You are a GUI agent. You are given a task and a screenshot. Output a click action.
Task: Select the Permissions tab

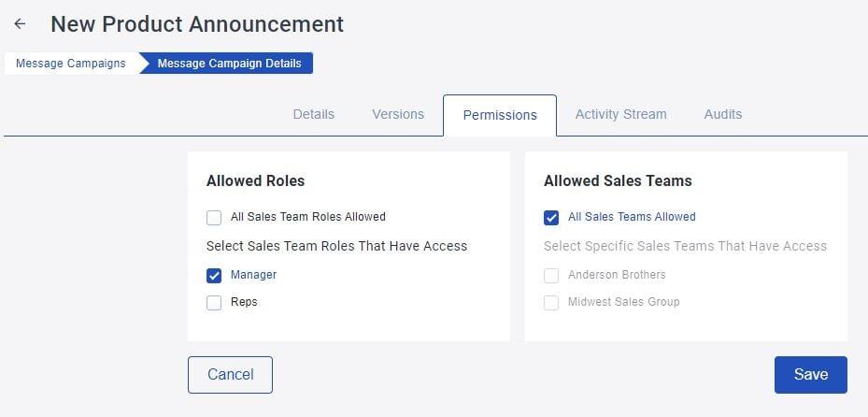pos(500,115)
